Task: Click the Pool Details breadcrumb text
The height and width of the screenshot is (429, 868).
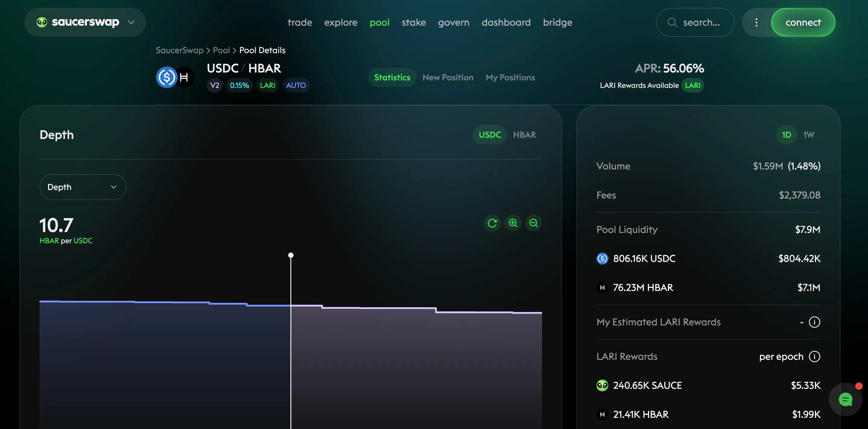Action: 262,50
